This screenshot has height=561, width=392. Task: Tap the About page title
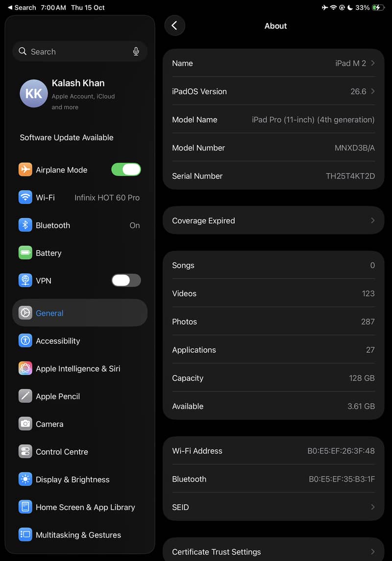coord(275,26)
